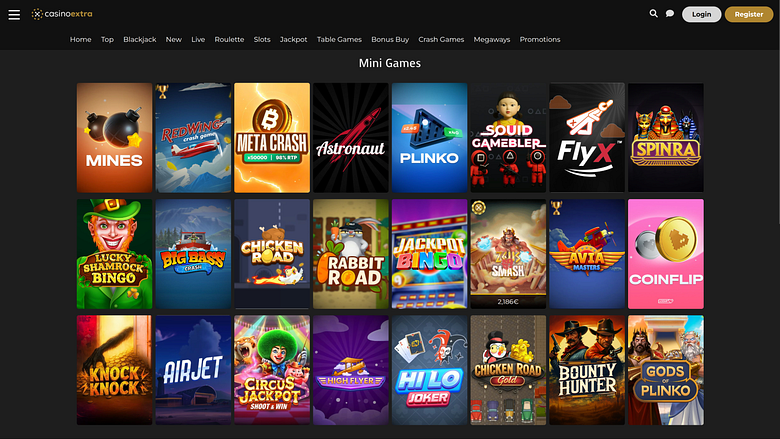
Task: Click trophy badge on RedWing tile
Action: 162,91
